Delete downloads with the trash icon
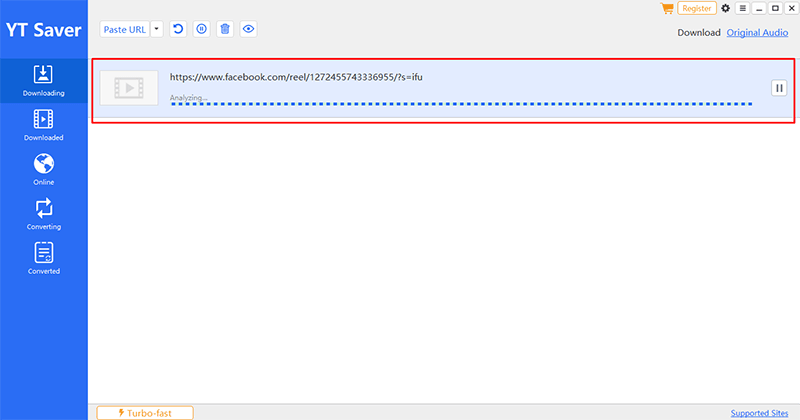 (225, 29)
